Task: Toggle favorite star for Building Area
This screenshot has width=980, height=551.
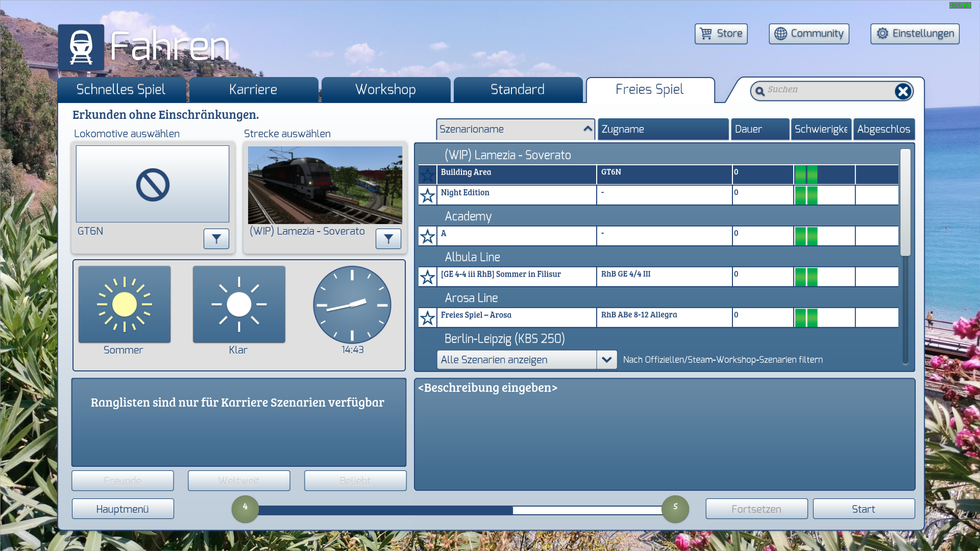Action: pyautogui.click(x=427, y=175)
